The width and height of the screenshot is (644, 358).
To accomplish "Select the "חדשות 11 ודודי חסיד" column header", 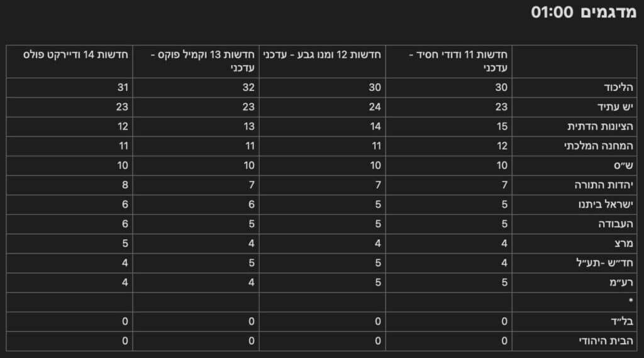I will 460,61.
